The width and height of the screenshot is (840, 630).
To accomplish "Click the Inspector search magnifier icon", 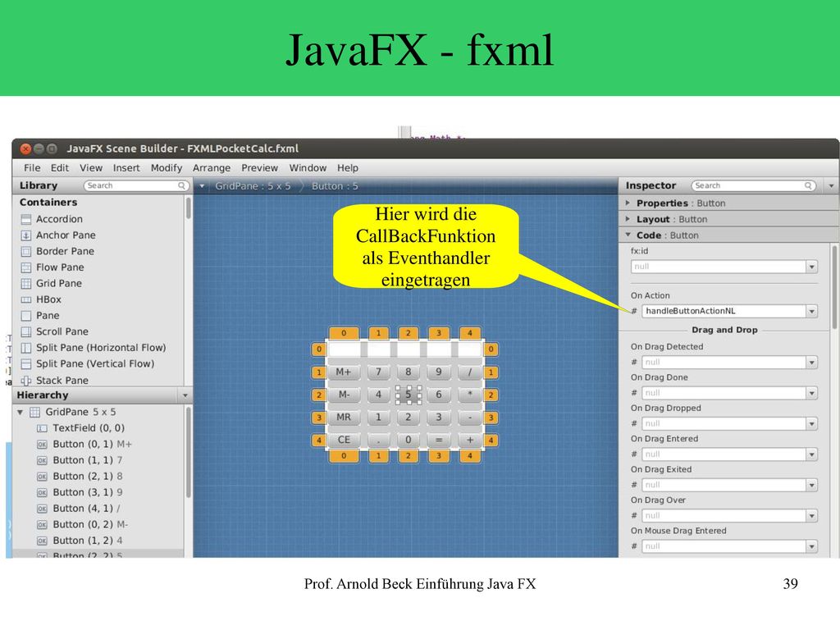I will click(x=808, y=185).
